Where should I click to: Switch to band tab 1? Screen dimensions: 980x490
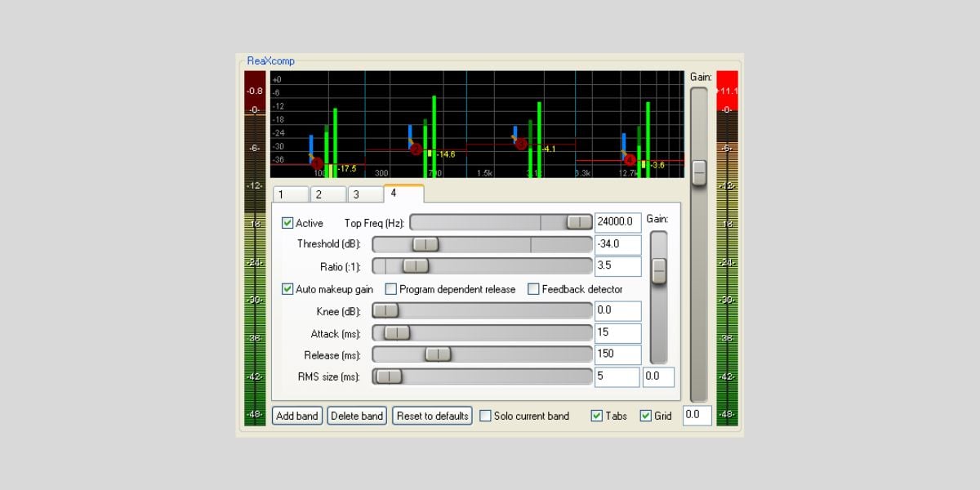click(x=291, y=194)
